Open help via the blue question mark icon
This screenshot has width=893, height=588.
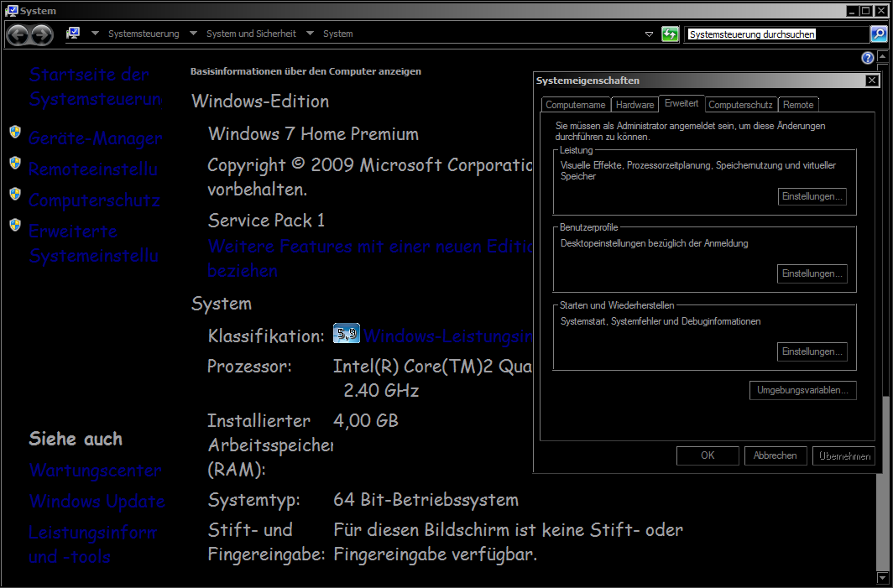coord(868,58)
